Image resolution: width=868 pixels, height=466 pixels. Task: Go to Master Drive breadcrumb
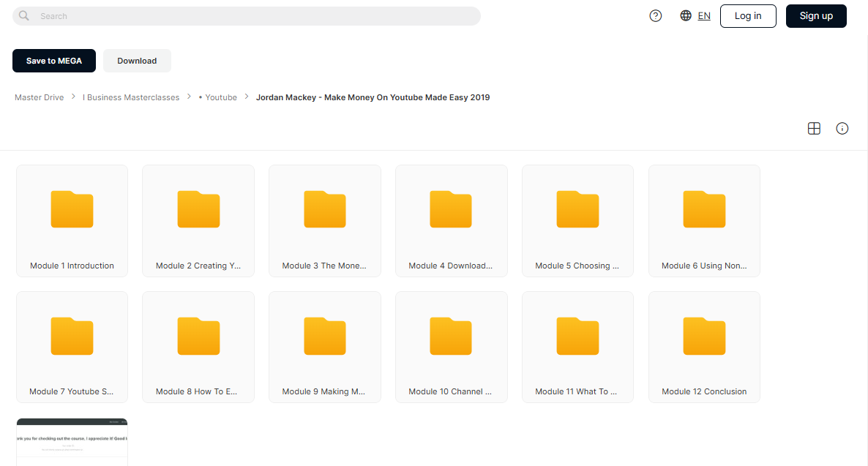pyautogui.click(x=40, y=97)
